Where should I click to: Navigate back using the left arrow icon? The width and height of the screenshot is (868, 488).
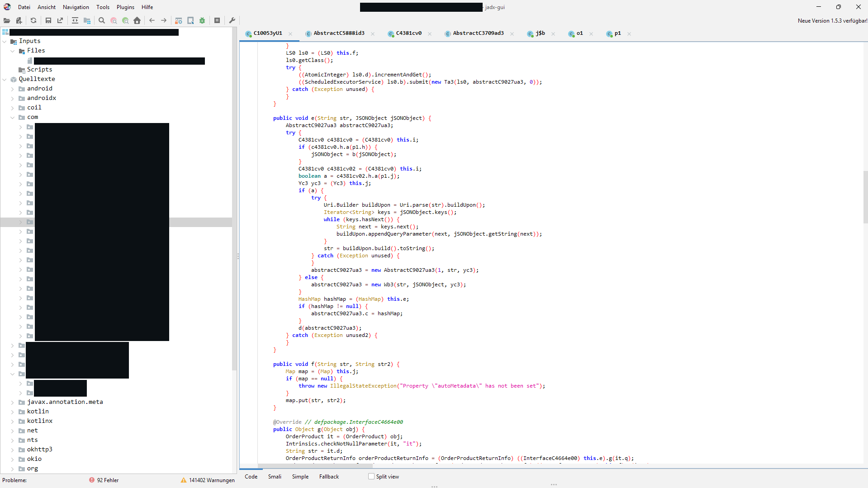click(x=152, y=20)
